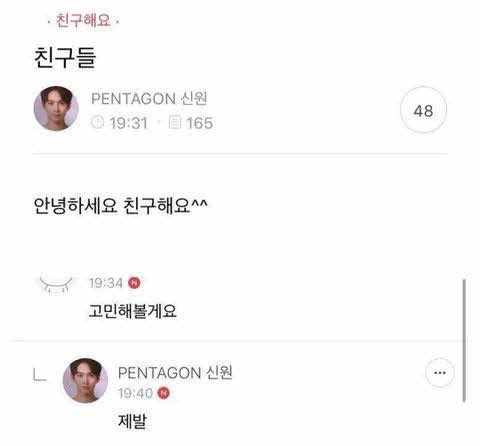Click the new badge next to 19:40

click(164, 393)
